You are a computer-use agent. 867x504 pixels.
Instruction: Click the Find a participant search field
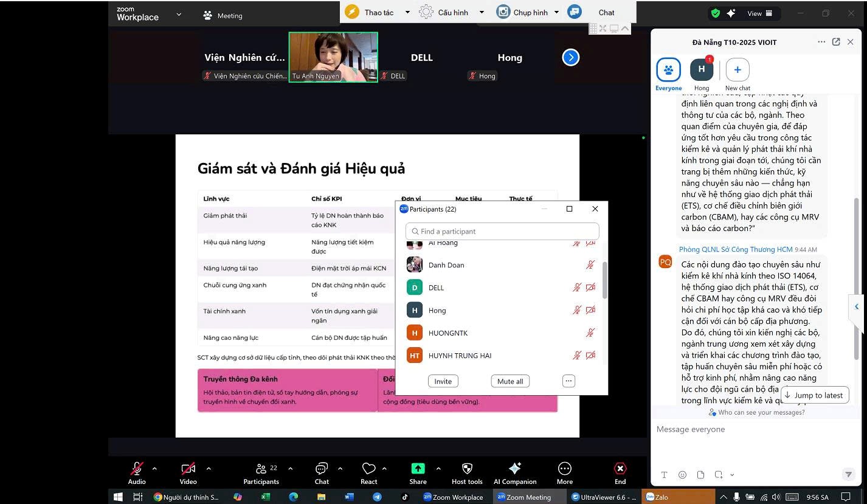click(502, 231)
